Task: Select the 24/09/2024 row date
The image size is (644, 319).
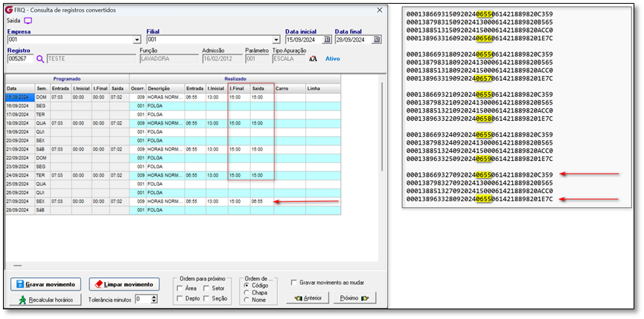Action: 20,175
